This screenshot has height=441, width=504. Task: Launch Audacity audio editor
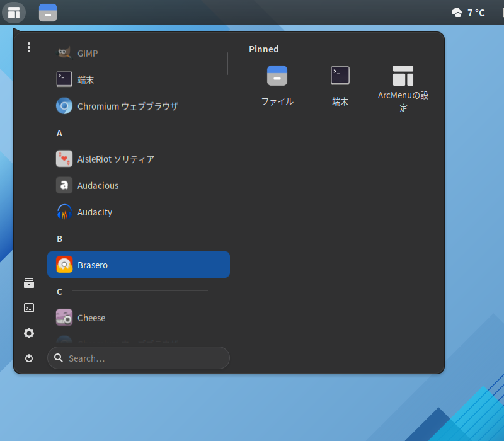[138, 212]
